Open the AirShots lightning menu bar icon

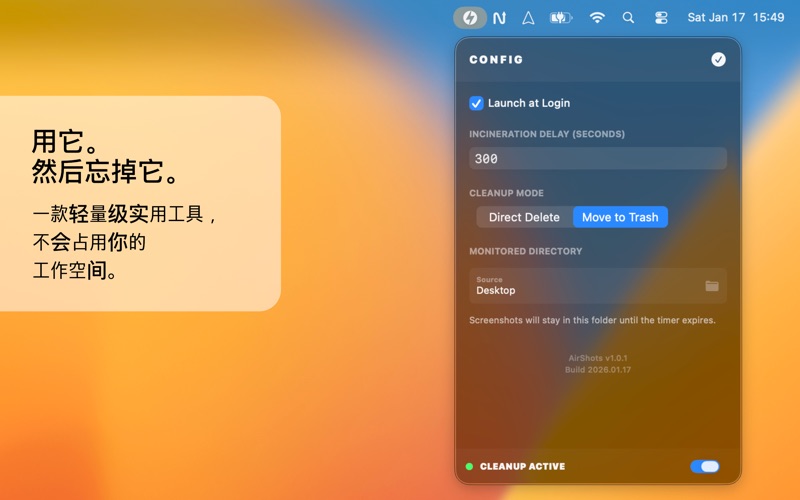click(470, 18)
